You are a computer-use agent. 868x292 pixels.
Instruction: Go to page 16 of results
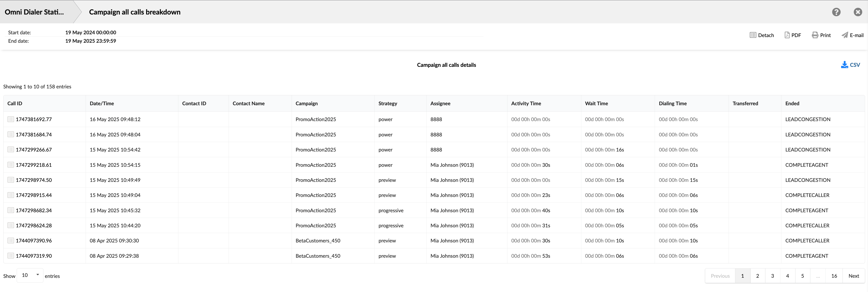click(834, 276)
